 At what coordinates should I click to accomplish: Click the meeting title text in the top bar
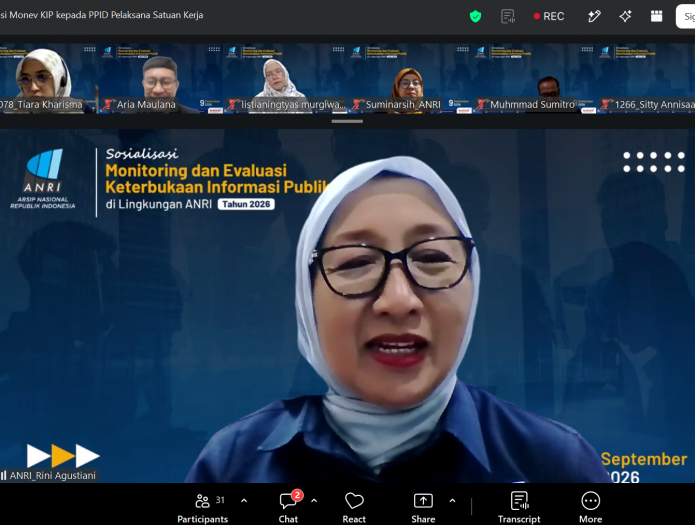(102, 15)
